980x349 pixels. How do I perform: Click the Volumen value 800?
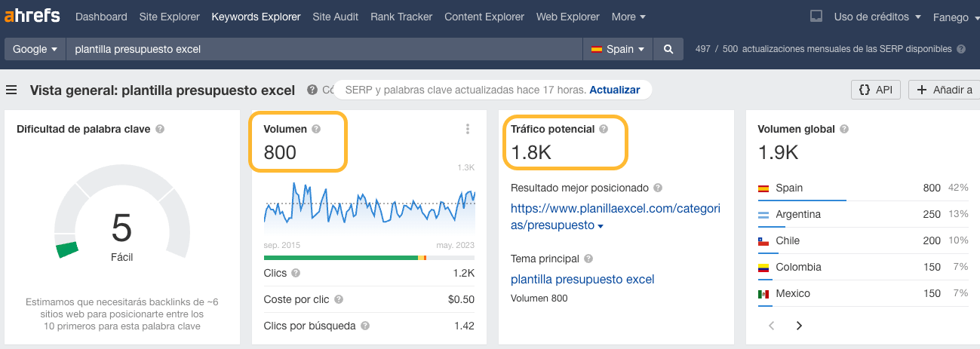[x=280, y=153]
